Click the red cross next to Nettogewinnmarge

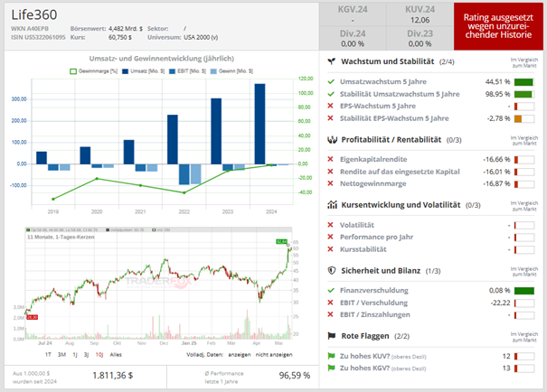(330, 183)
